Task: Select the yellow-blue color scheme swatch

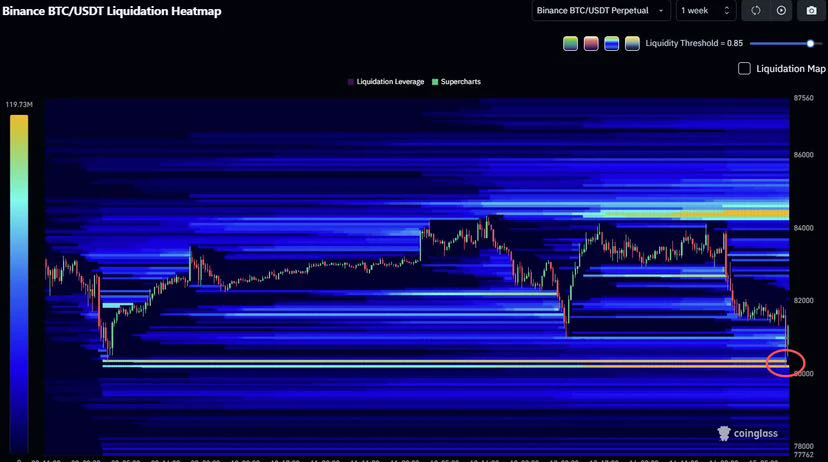Action: point(632,43)
